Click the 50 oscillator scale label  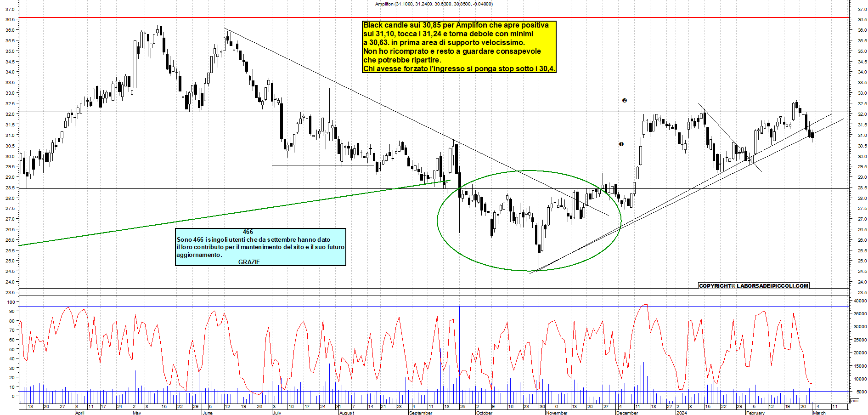click(11, 349)
